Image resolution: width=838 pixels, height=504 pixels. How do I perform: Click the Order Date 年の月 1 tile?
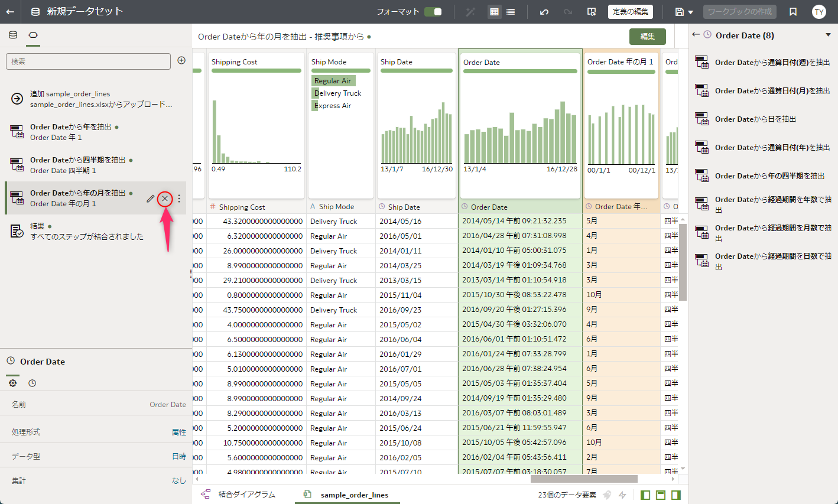pyautogui.click(x=621, y=126)
